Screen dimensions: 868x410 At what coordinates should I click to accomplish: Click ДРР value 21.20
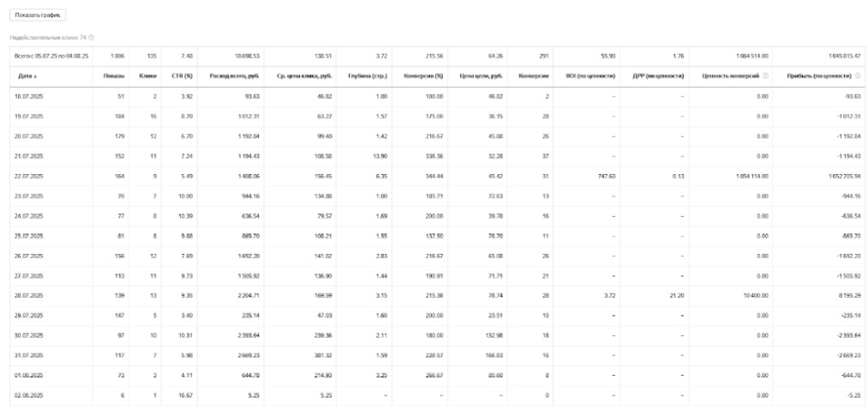(676, 296)
